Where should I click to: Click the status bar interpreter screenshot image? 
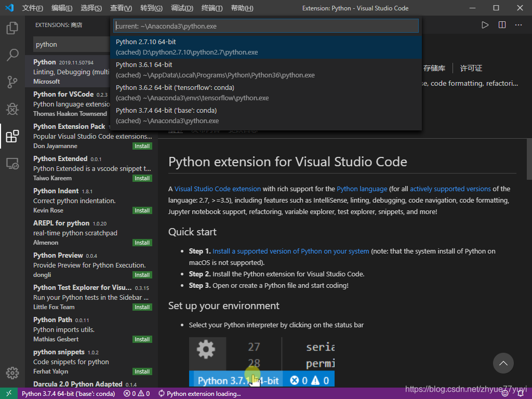262,362
